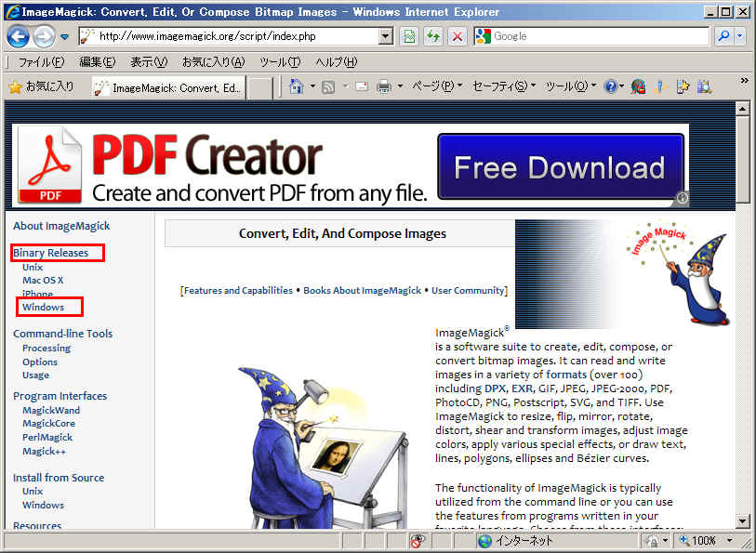Viewport: 756px width, 553px height.
Task: Click the yellow pencil toolbar icon
Action: tap(660, 86)
